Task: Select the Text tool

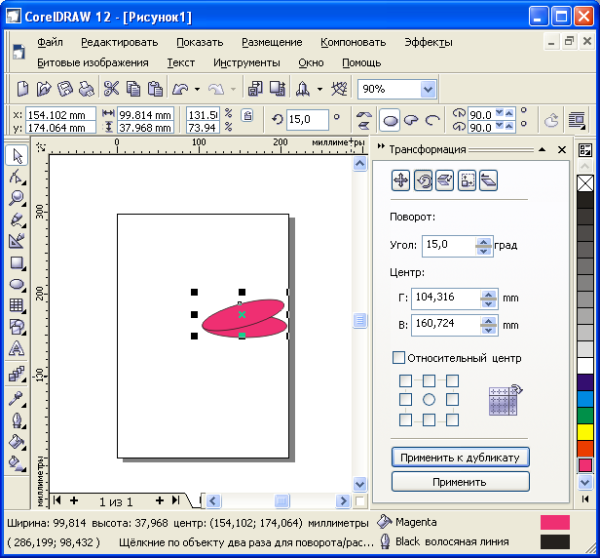Action: (16, 350)
